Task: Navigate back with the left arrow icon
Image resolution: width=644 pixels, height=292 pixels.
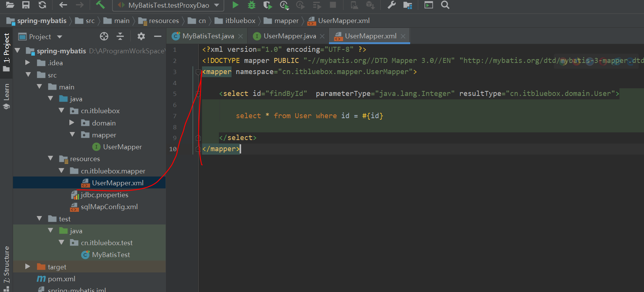Action: 63,5
